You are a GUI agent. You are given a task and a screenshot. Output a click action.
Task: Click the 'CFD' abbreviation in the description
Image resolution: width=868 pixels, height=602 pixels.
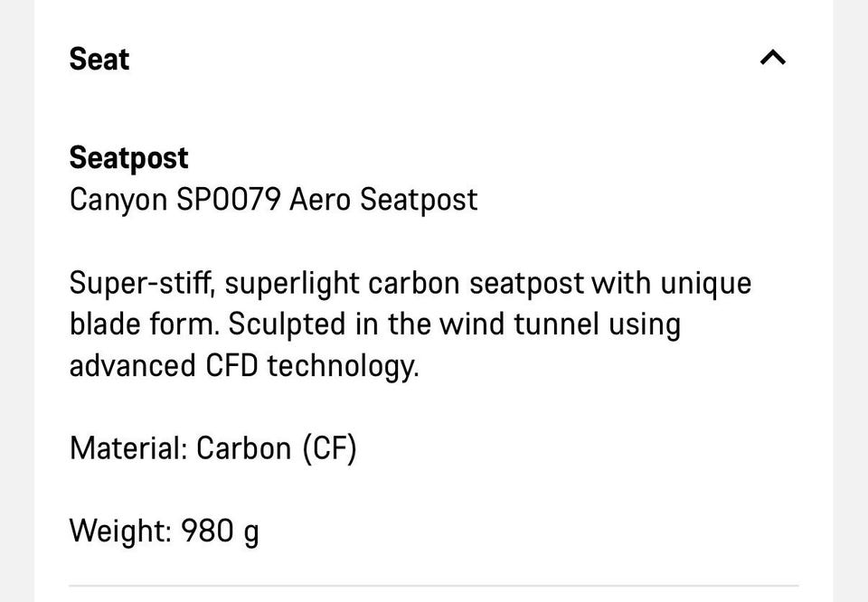coord(231,366)
